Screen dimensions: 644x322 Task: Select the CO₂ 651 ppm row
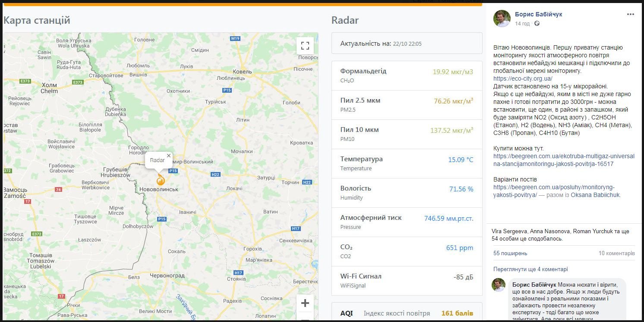point(406,251)
